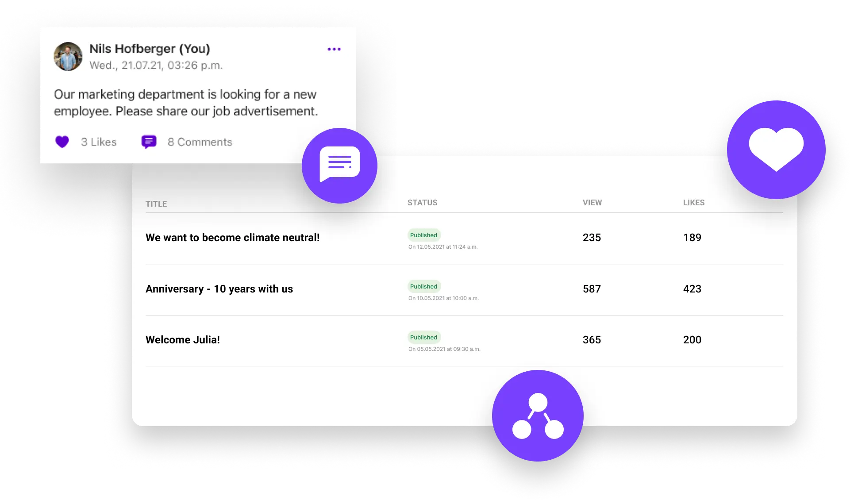Expand the Title column header
This screenshot has width=854, height=504.
tap(157, 202)
